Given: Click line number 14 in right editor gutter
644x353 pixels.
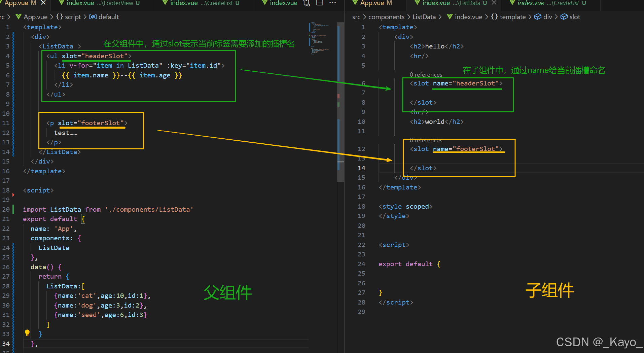Looking at the screenshot, I should (x=361, y=168).
